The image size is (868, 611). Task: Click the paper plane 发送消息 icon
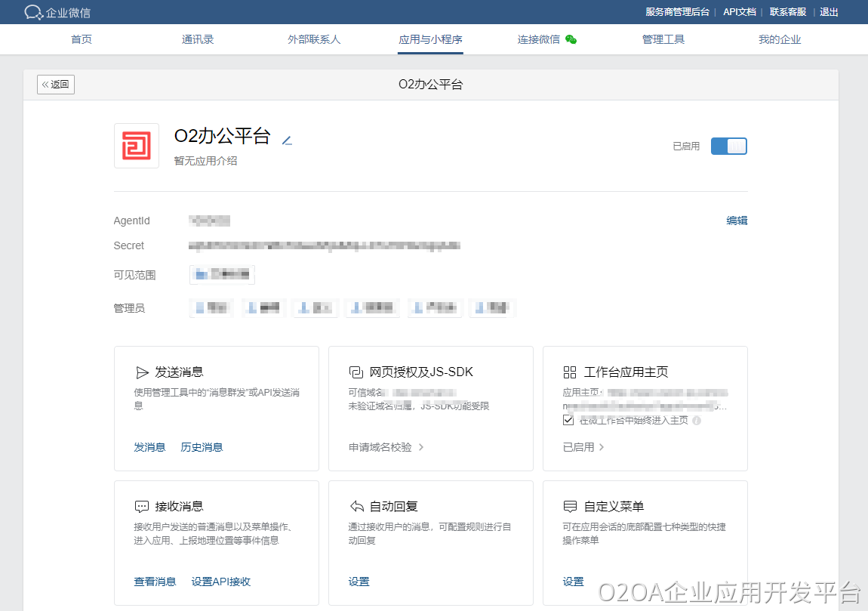(142, 372)
